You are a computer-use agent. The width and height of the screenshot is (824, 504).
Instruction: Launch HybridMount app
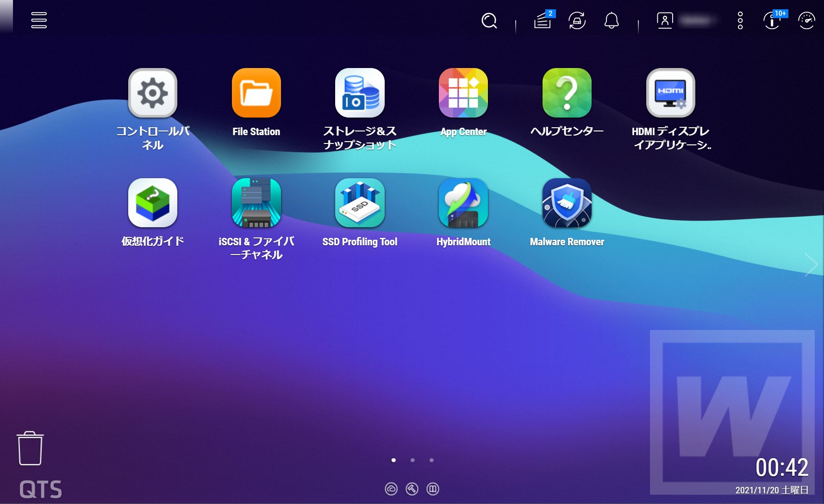tap(463, 203)
